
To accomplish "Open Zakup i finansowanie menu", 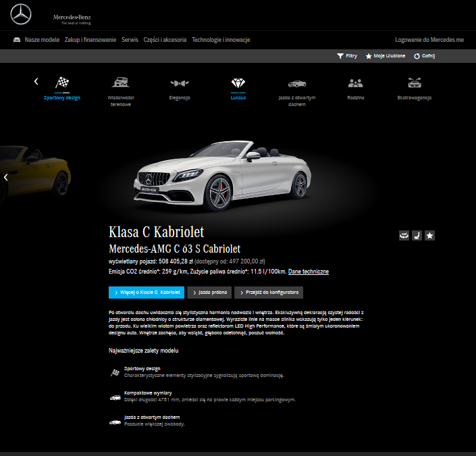I will [90, 40].
